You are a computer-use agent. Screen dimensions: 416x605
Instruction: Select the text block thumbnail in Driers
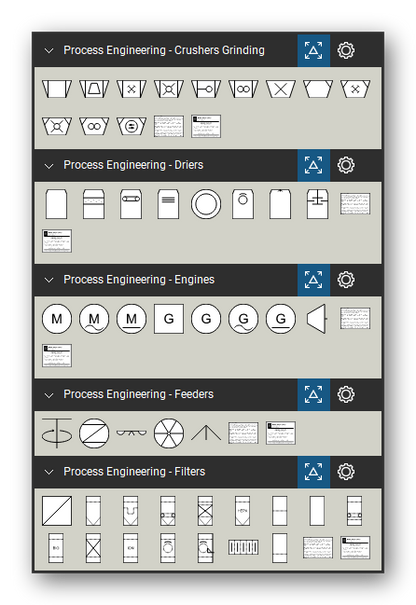tap(355, 204)
